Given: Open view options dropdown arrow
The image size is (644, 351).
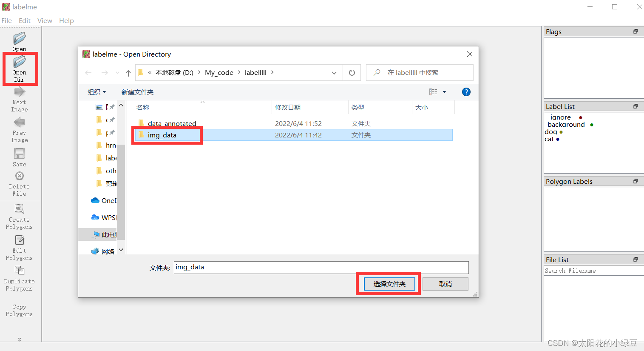Looking at the screenshot, I should tap(445, 92).
